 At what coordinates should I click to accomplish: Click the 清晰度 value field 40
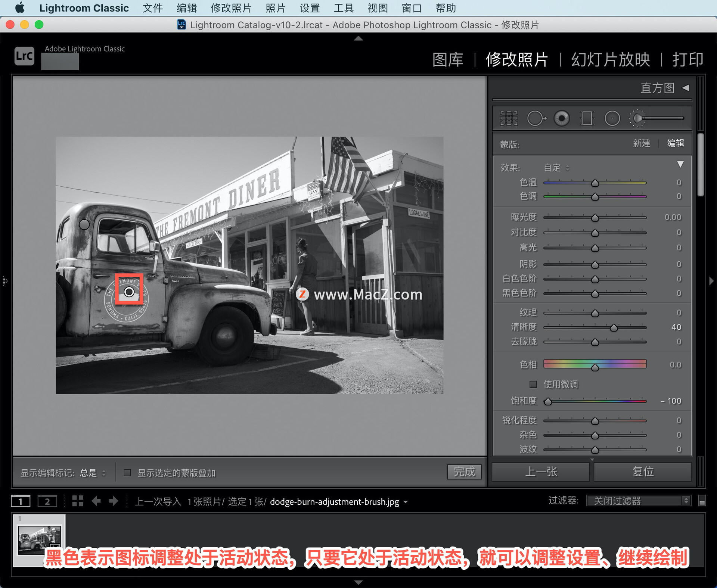coord(676,327)
